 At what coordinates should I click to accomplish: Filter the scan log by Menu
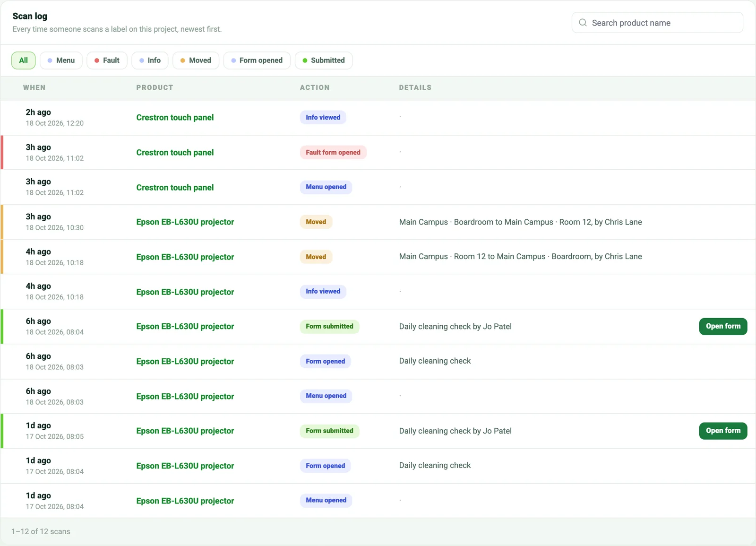pos(61,61)
